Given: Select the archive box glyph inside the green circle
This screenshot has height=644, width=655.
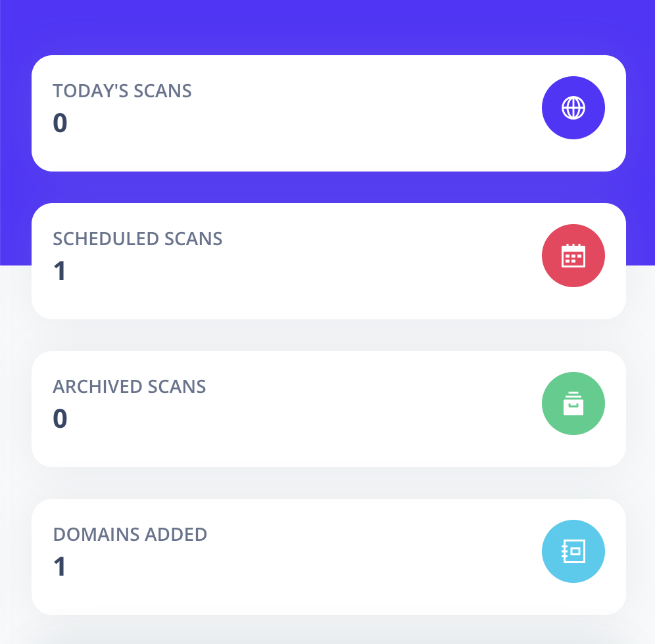Looking at the screenshot, I should [573, 403].
